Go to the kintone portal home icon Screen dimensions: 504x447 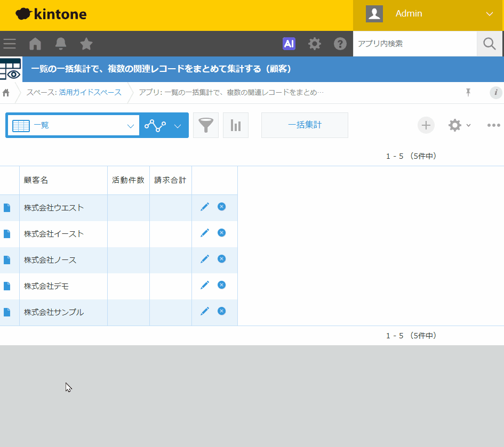tap(35, 44)
